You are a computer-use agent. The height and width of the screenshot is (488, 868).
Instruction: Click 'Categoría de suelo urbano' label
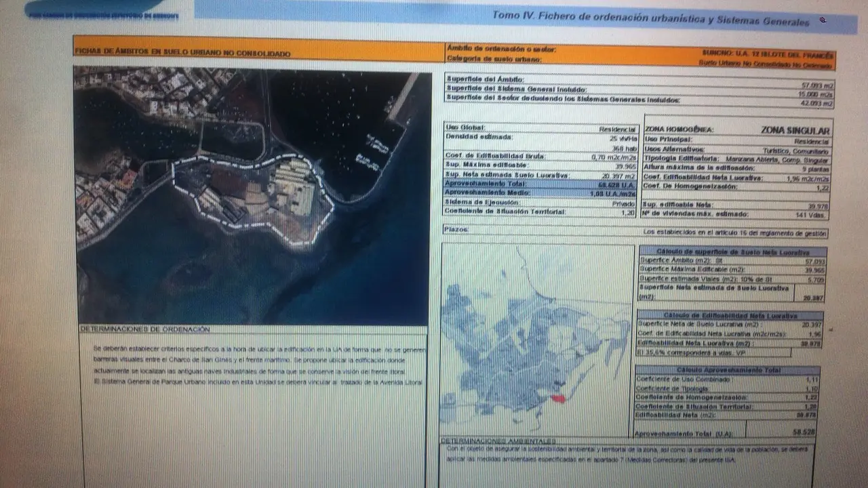coord(494,58)
